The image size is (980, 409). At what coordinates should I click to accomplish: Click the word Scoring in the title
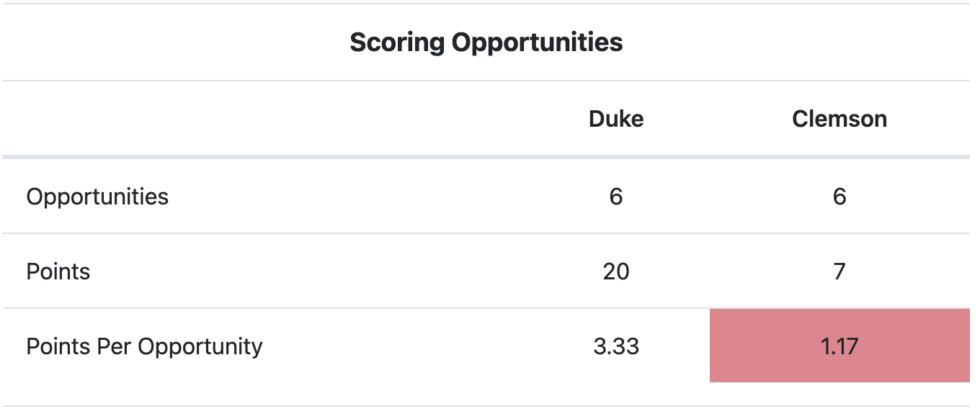point(397,42)
